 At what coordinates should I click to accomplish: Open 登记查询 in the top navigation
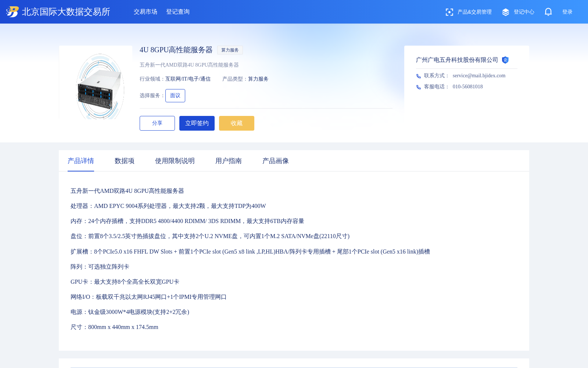[x=178, y=12]
